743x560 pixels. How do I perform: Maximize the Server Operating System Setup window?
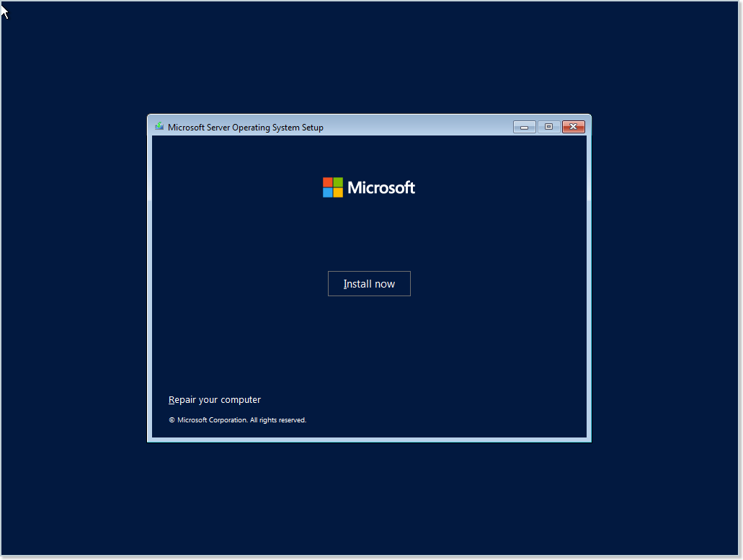click(x=548, y=126)
